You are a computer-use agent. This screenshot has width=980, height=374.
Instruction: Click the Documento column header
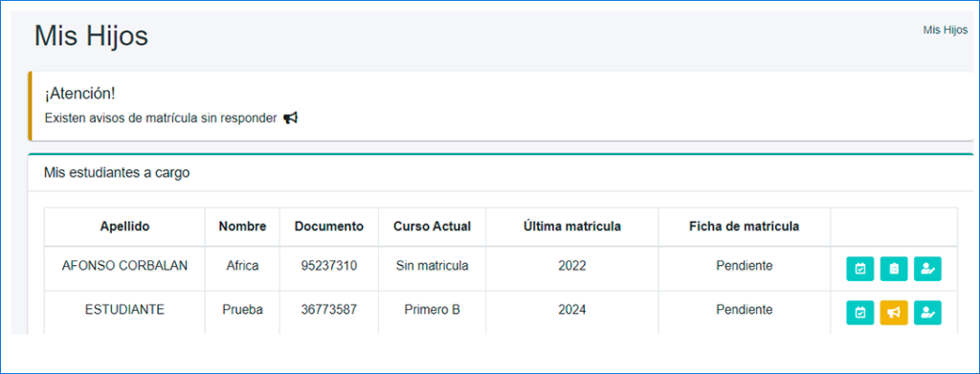329,227
